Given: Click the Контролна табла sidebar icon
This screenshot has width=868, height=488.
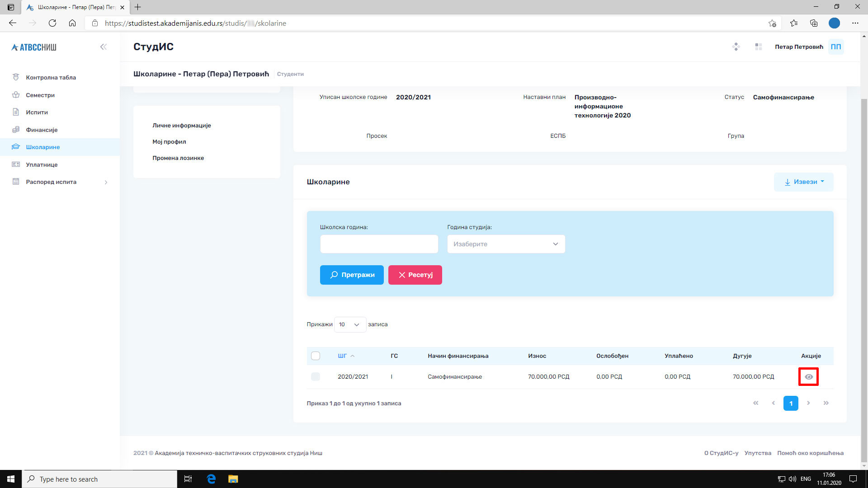Looking at the screenshot, I should [16, 77].
